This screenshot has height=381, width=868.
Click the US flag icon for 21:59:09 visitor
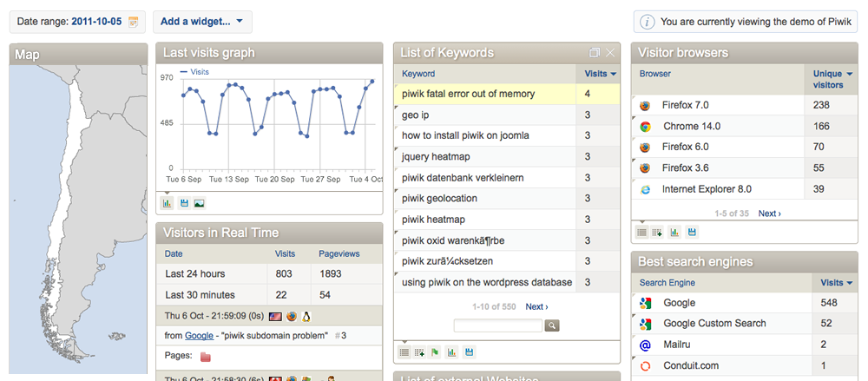coord(275,317)
